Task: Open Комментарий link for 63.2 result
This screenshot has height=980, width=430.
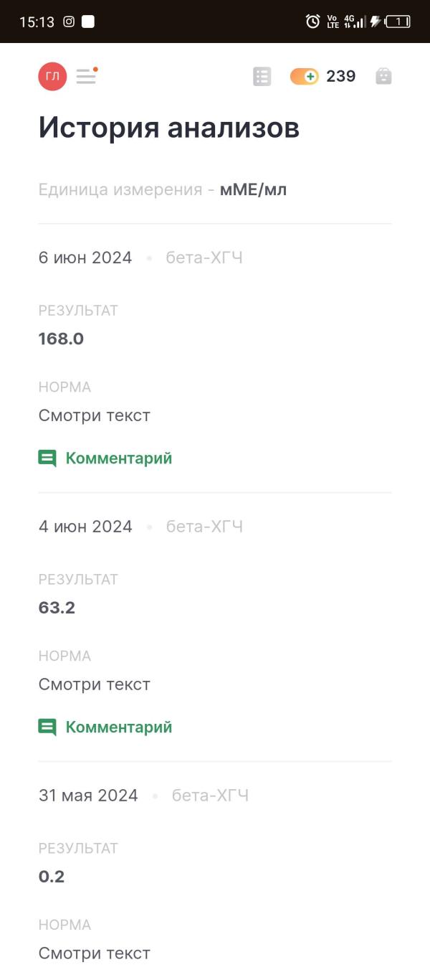Action: coord(119,727)
